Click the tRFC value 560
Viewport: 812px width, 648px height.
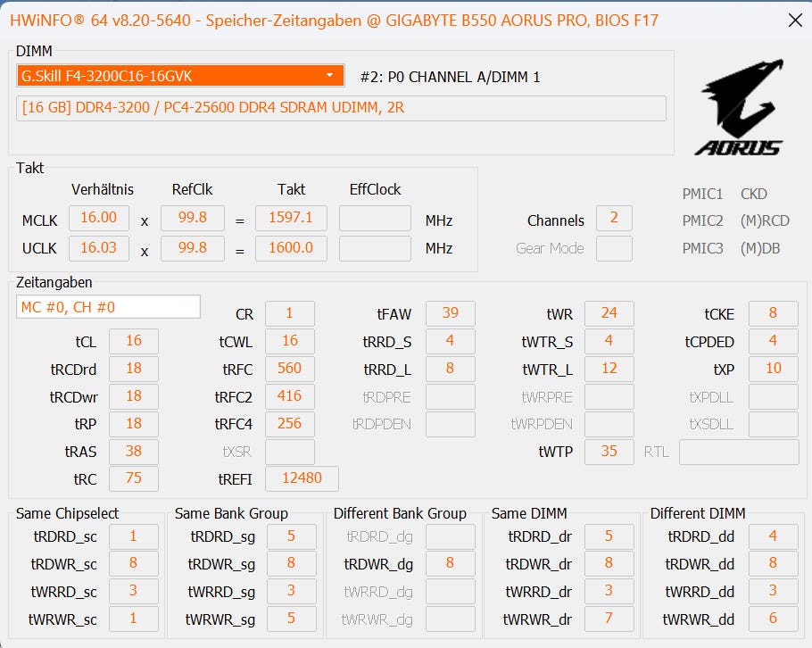[290, 369]
